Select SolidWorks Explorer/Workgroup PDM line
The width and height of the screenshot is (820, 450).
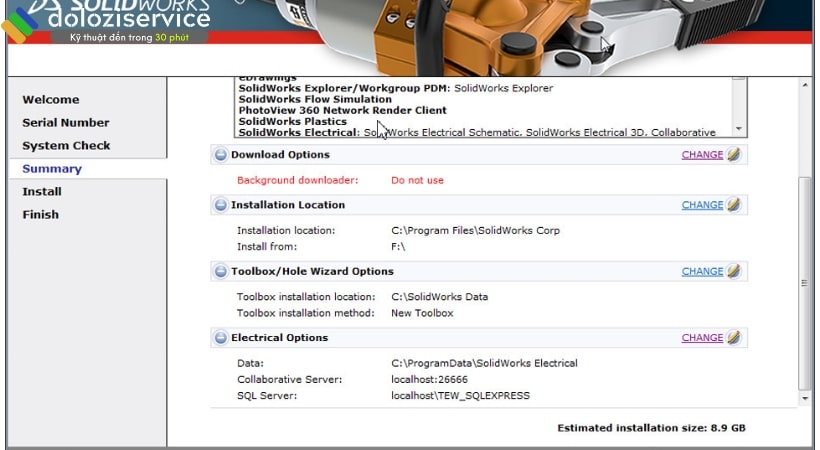(x=395, y=88)
